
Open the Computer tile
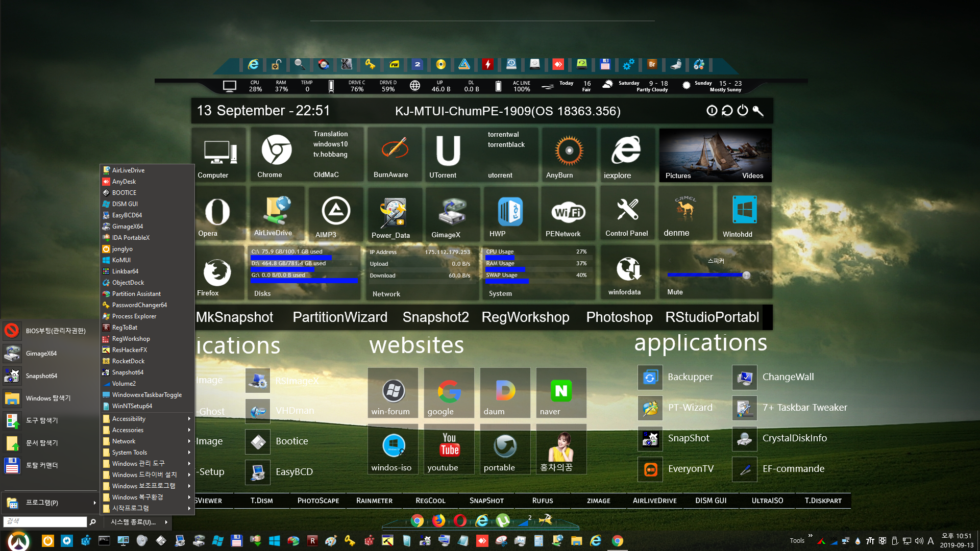[x=218, y=155]
